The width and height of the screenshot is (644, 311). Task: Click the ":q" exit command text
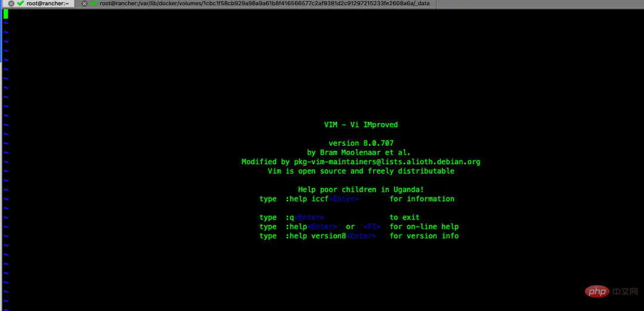[290, 218]
